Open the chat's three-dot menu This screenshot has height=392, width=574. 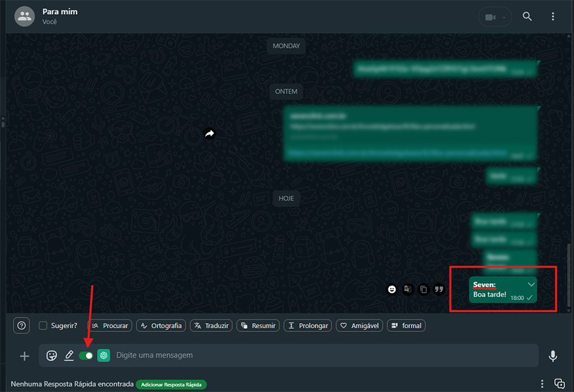(x=553, y=17)
